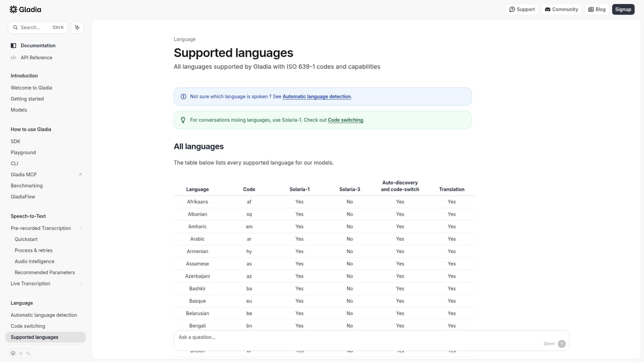
Task: Click the external link arrow beside Gladia MCP
Action: pos(80,174)
